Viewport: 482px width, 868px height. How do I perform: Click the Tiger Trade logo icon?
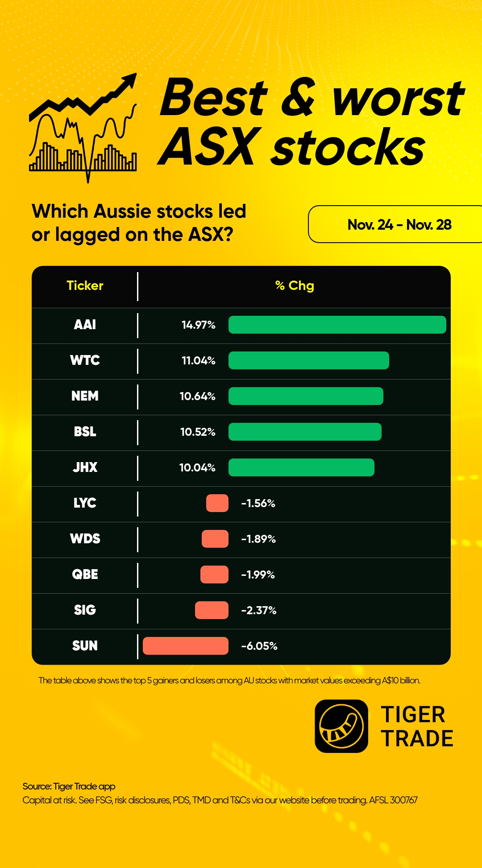[x=341, y=726]
